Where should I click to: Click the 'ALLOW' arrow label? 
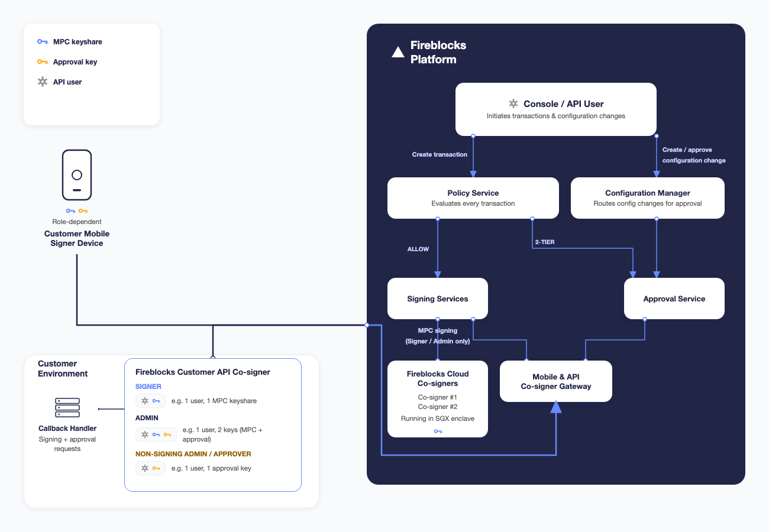click(x=418, y=249)
